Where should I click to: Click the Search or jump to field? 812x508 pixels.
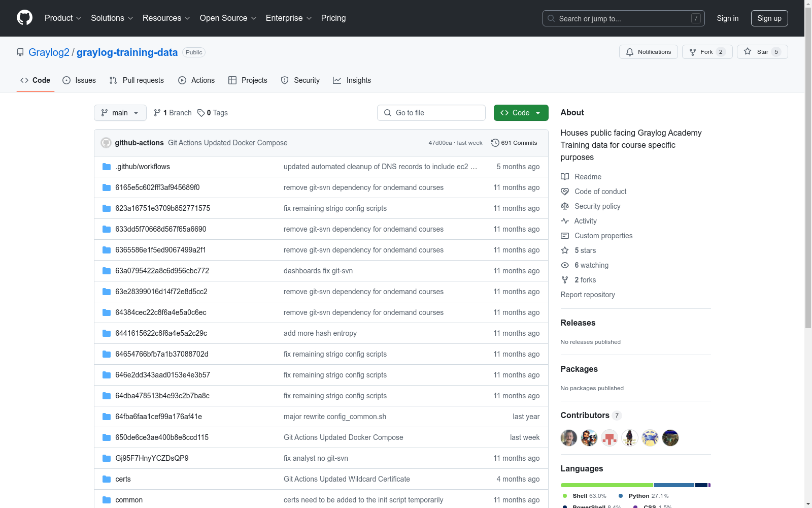point(624,18)
